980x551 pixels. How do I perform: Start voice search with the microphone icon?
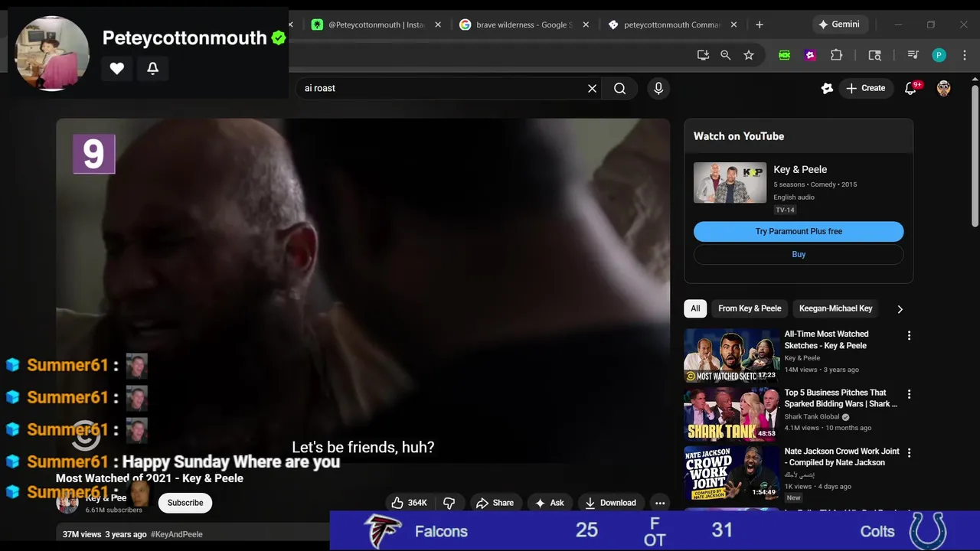(x=658, y=89)
